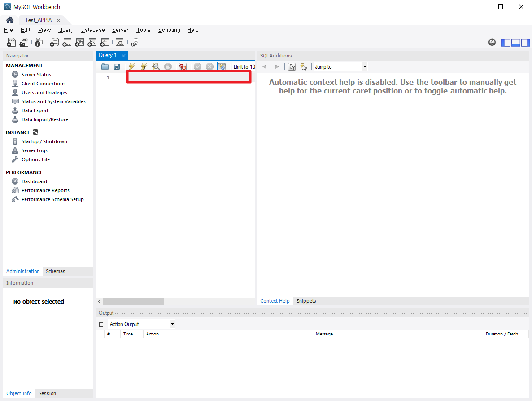Click the query editor horizontal scrollbar

(134, 301)
